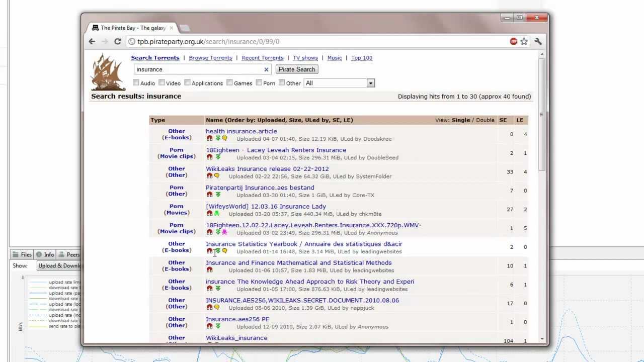
Task: Open TV shows menu link
Action: pyautogui.click(x=305, y=58)
